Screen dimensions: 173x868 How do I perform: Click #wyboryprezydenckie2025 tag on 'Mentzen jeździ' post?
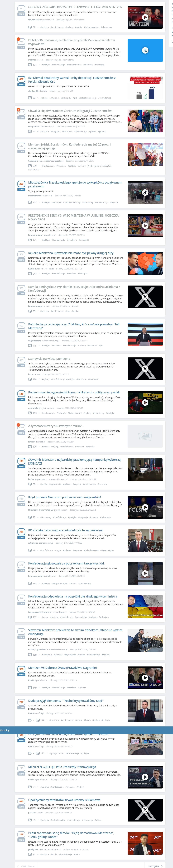(100, 166)
